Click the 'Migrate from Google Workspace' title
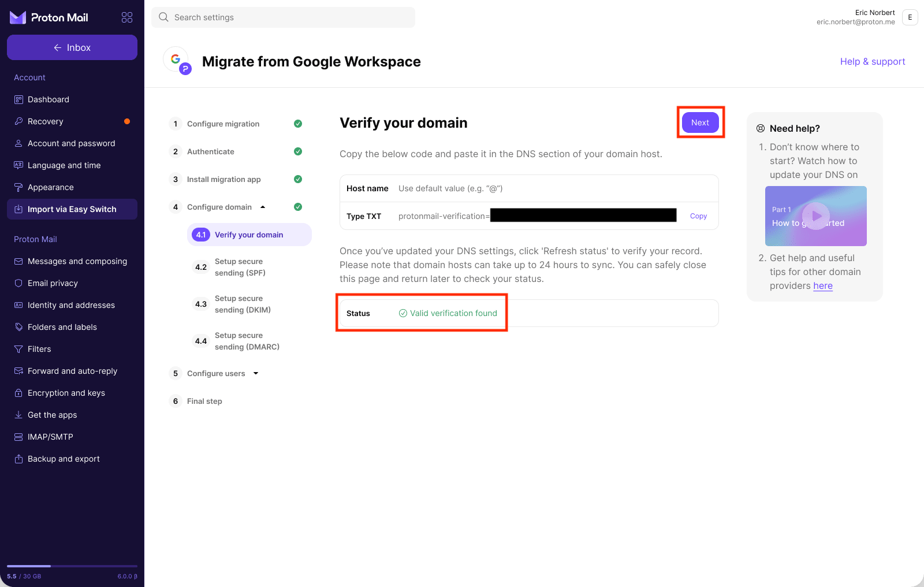 311,61
